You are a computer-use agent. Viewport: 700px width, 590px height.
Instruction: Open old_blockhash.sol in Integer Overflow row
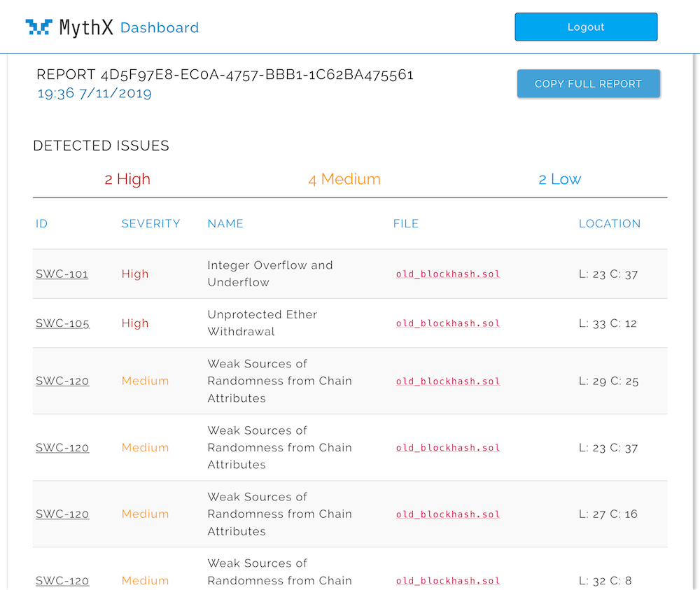pyautogui.click(x=448, y=274)
